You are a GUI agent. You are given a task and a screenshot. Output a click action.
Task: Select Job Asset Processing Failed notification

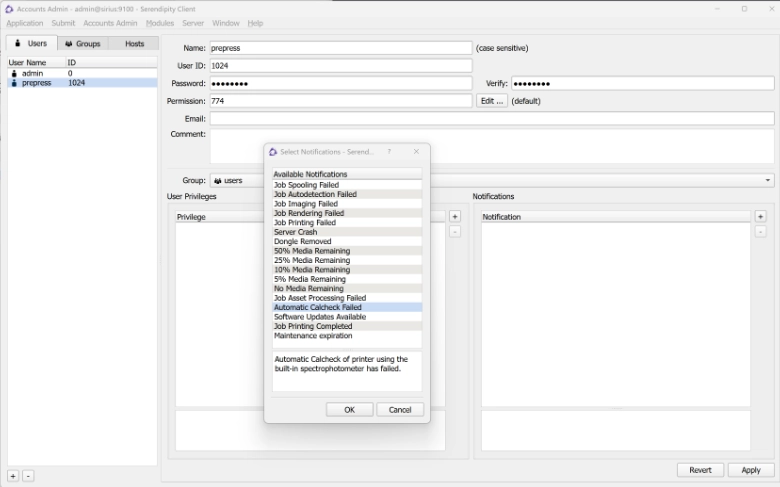tap(347, 298)
